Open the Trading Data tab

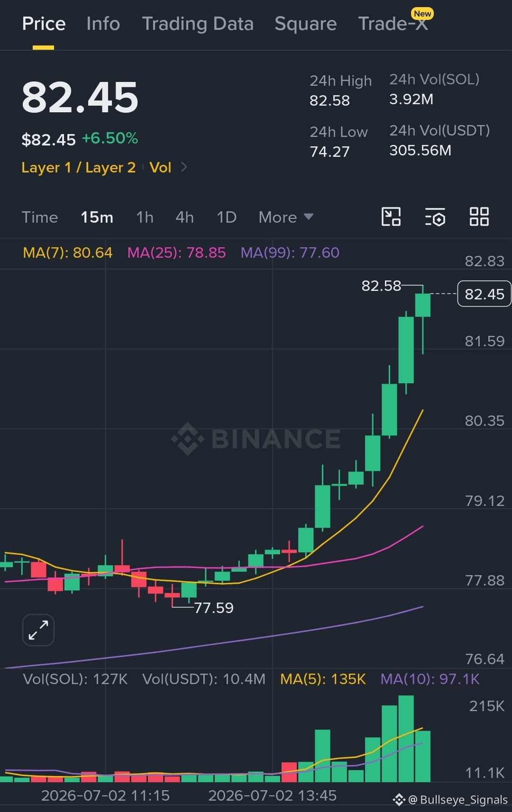[198, 24]
